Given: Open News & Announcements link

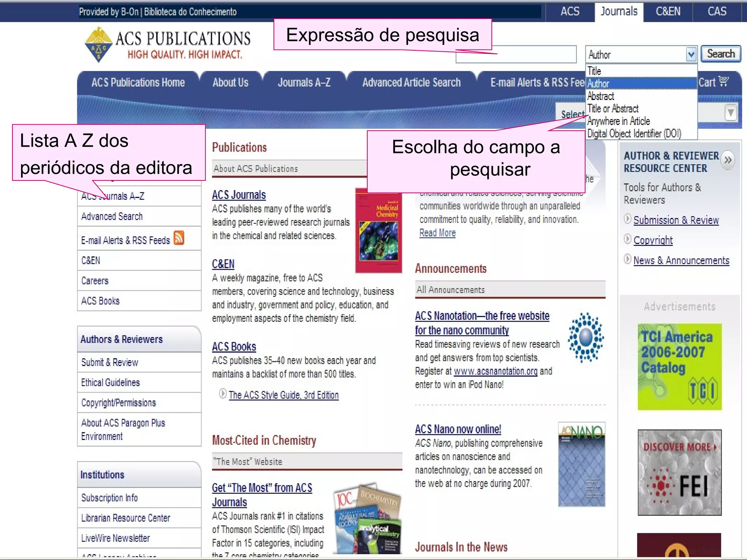Looking at the screenshot, I should coord(681,260).
